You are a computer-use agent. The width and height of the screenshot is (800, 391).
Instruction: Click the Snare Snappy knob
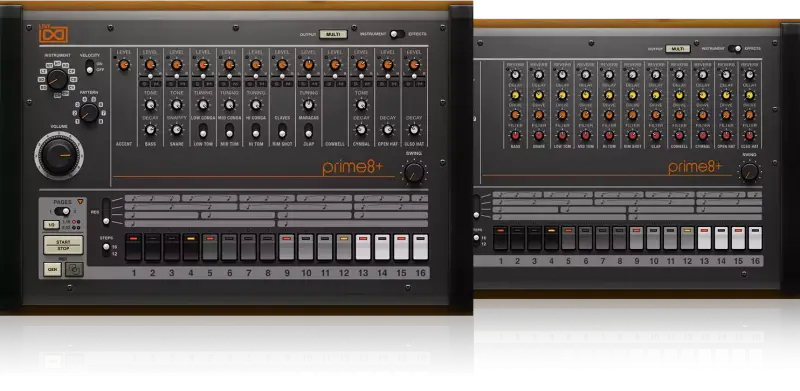(177, 130)
